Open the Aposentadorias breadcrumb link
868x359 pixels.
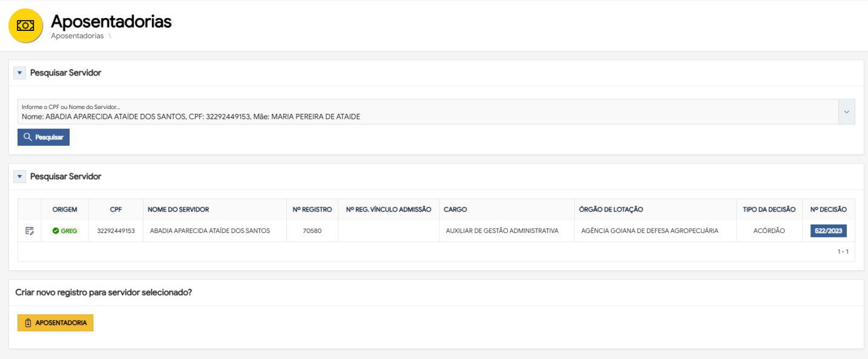(77, 36)
